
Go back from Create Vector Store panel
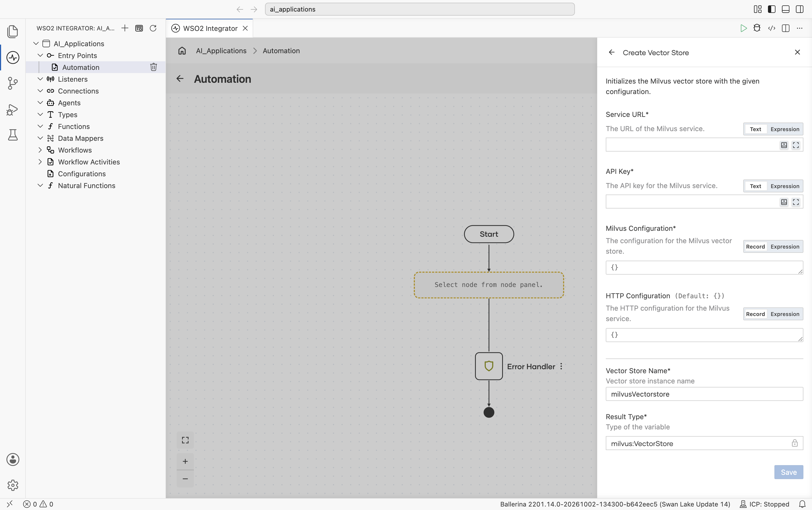coord(611,52)
